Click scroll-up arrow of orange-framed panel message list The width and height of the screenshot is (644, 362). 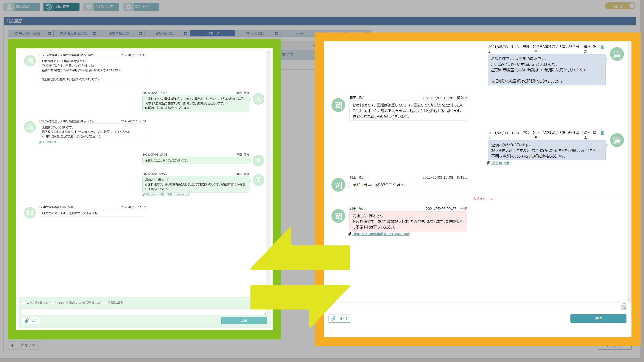click(x=629, y=44)
